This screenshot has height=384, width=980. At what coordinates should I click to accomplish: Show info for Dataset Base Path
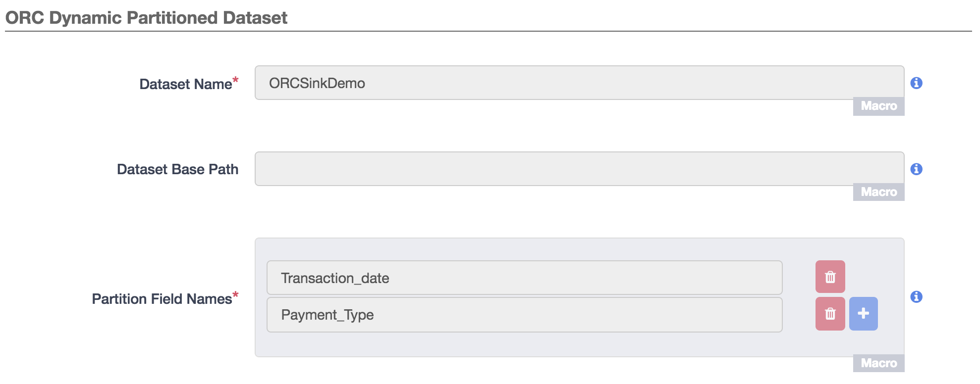[916, 169]
